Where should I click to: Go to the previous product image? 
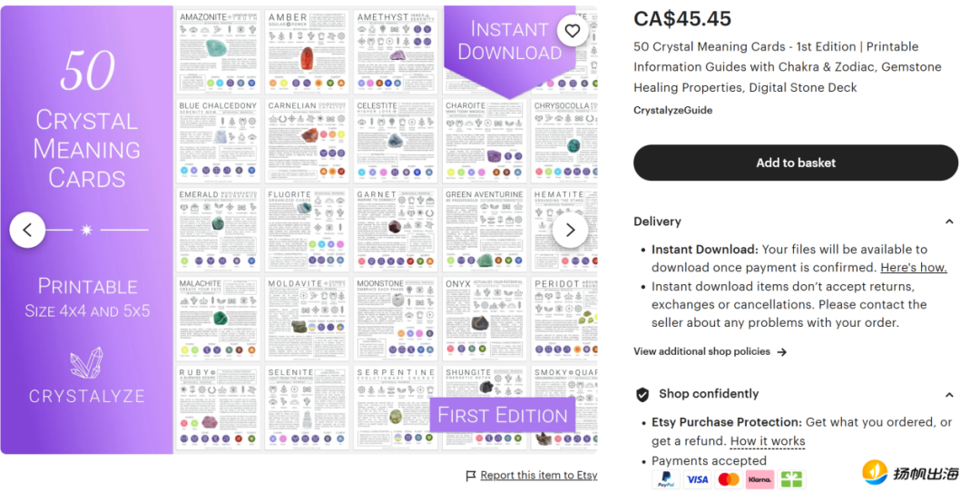click(27, 231)
